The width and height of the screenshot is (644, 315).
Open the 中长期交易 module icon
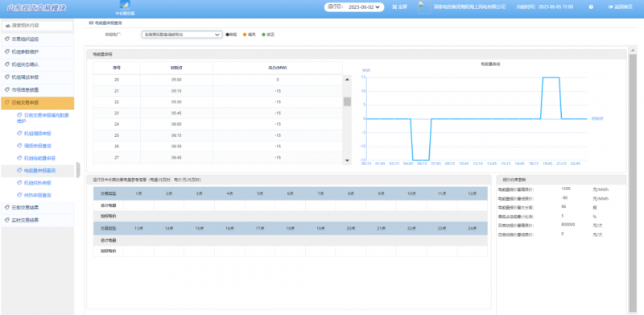[125, 5]
